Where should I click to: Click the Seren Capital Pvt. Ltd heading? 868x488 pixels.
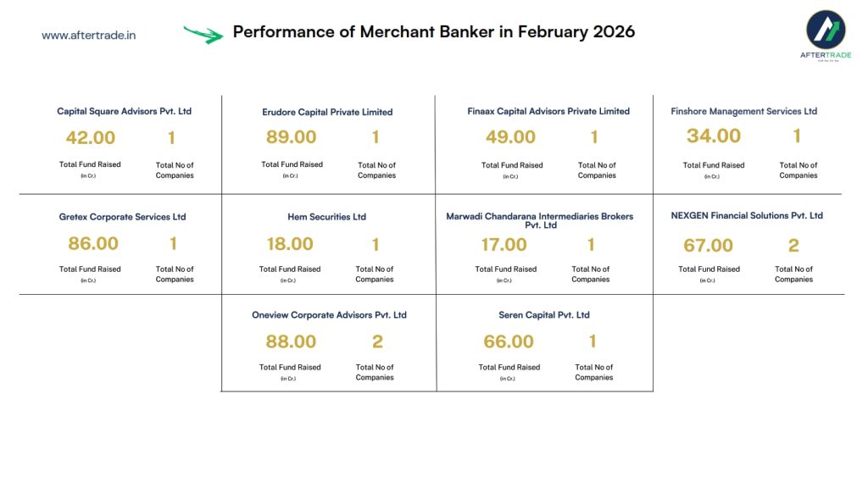(544, 315)
